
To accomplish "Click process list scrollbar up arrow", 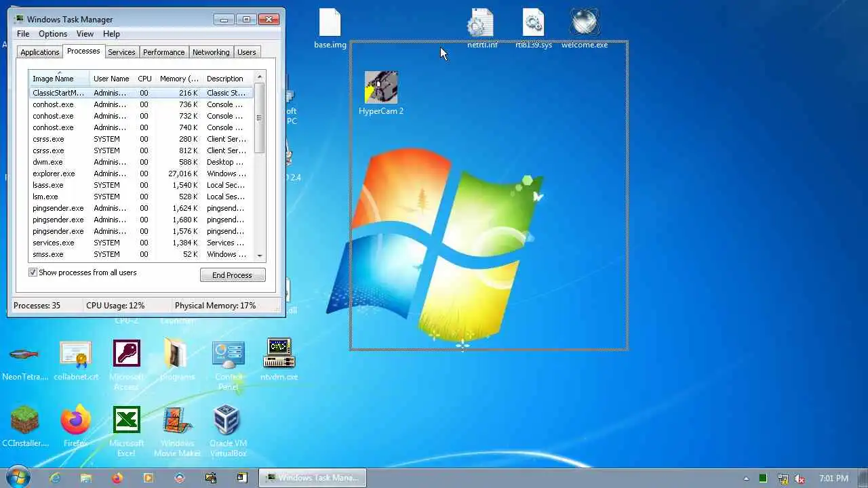I will coord(259,77).
